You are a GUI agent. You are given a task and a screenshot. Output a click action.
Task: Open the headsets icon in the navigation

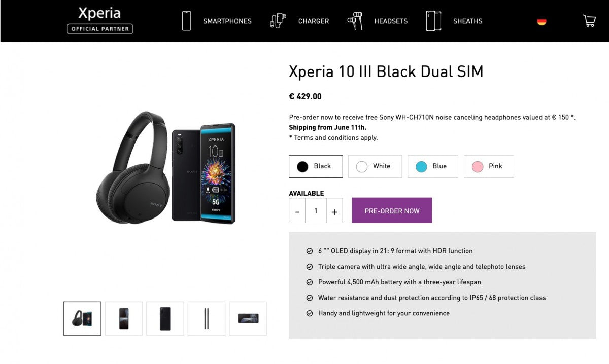(x=355, y=21)
